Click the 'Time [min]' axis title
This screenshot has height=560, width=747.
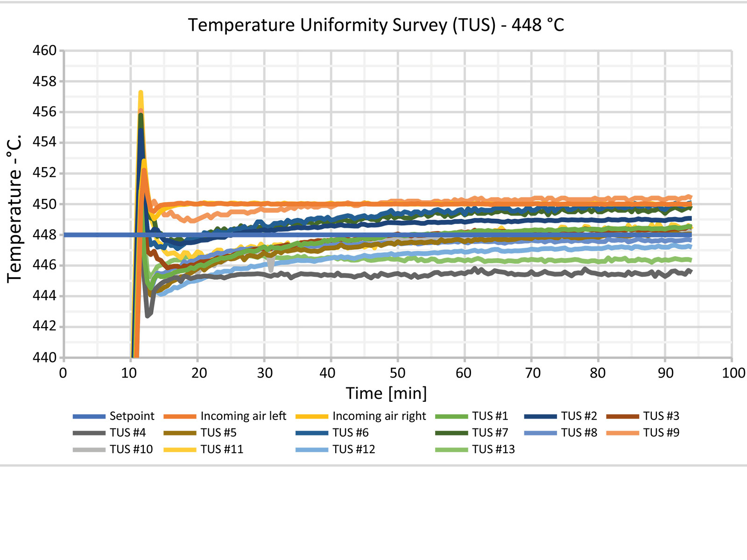(x=386, y=393)
